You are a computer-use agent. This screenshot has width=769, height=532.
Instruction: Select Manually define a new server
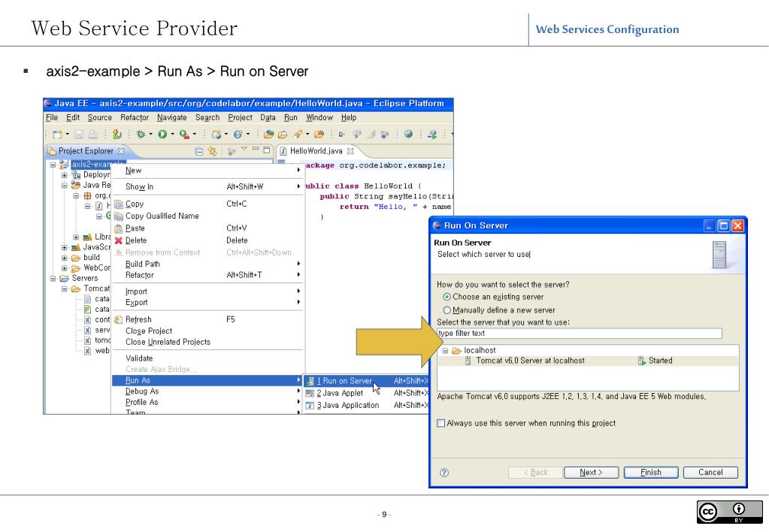click(x=447, y=310)
